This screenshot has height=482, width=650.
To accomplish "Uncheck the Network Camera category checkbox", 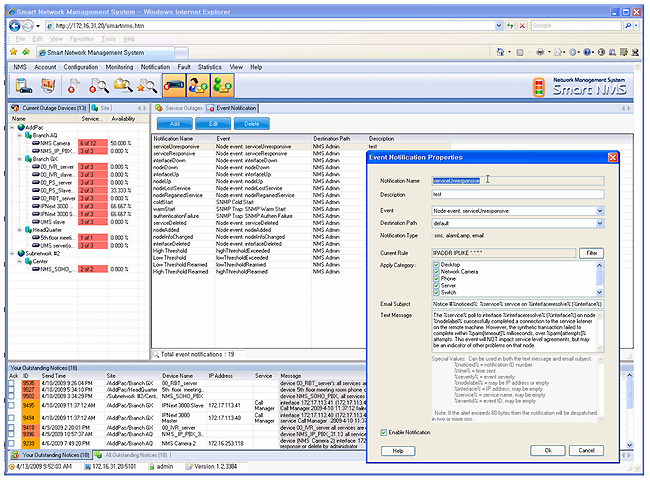I will tap(436, 272).
